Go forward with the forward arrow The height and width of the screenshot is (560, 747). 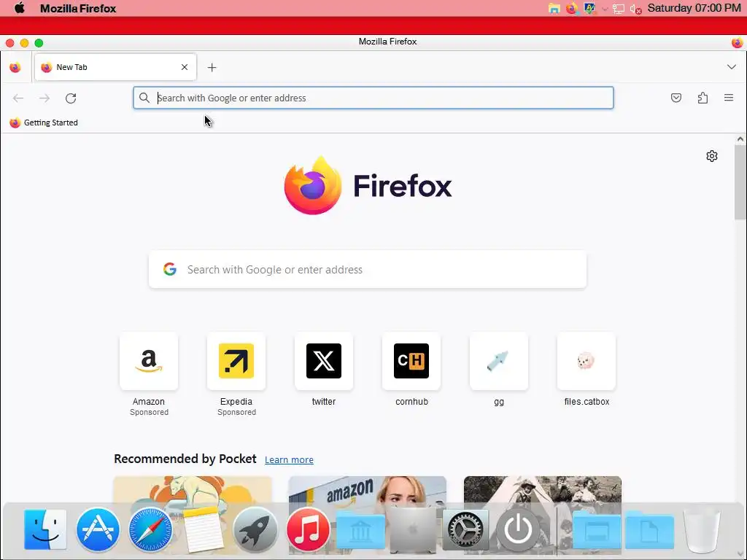(44, 98)
